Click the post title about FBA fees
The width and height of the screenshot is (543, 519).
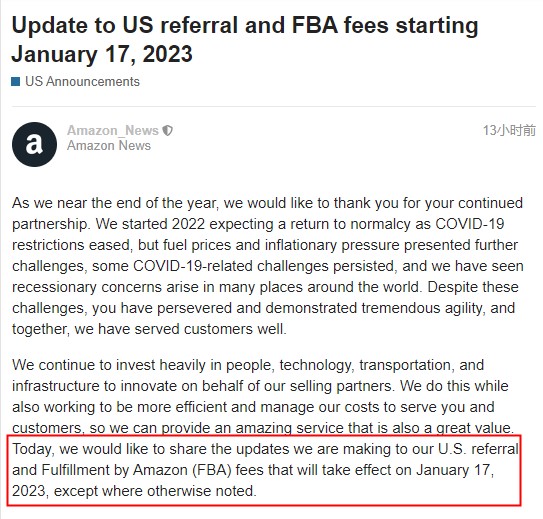(x=245, y=40)
